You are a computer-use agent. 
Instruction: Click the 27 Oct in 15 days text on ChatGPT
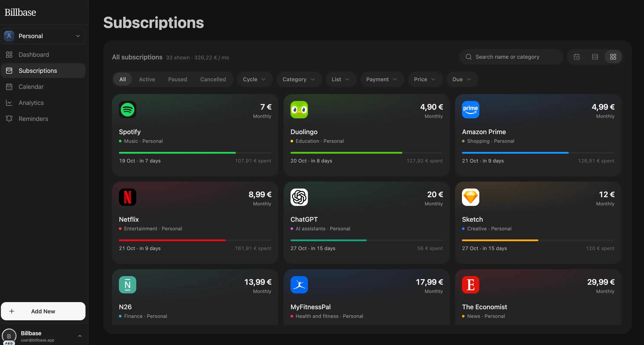[313, 248]
